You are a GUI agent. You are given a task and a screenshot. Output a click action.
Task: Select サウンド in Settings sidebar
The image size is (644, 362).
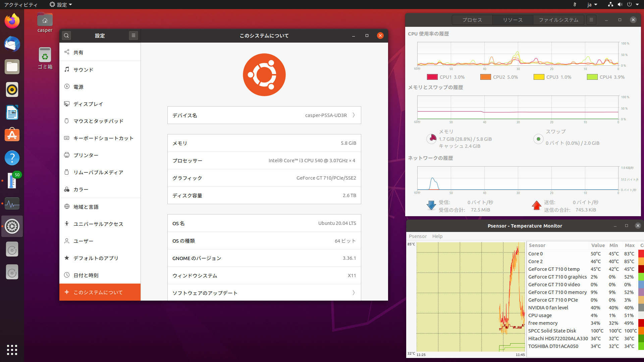(x=100, y=69)
